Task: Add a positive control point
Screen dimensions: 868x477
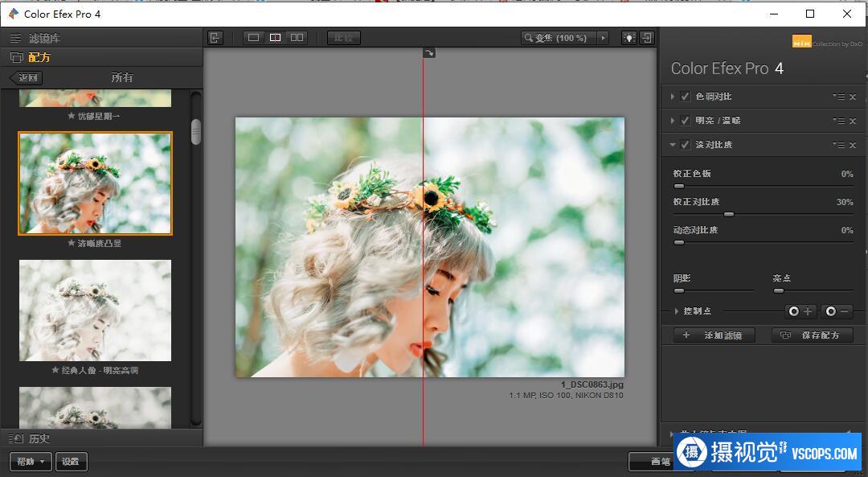Action: pos(800,311)
